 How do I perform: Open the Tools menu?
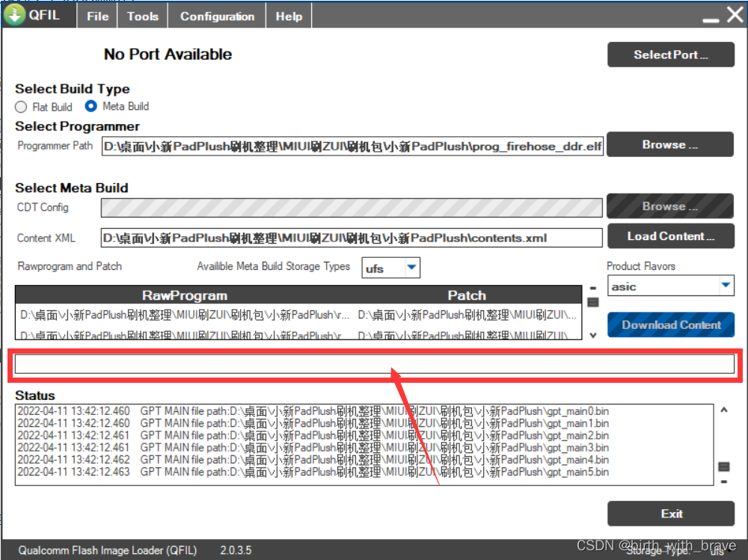click(142, 16)
